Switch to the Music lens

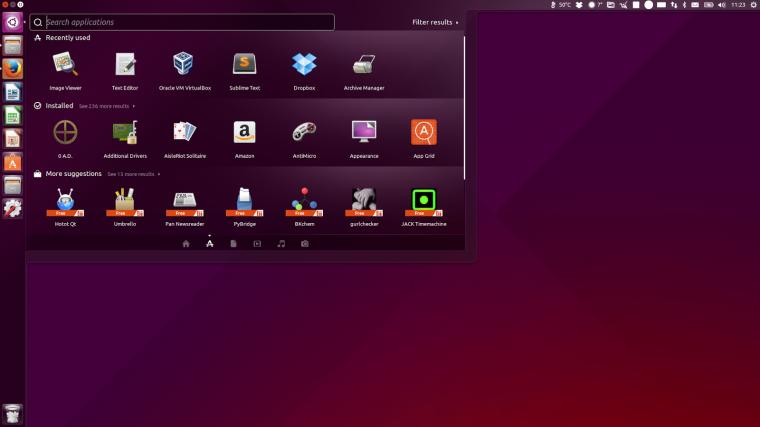(x=281, y=244)
